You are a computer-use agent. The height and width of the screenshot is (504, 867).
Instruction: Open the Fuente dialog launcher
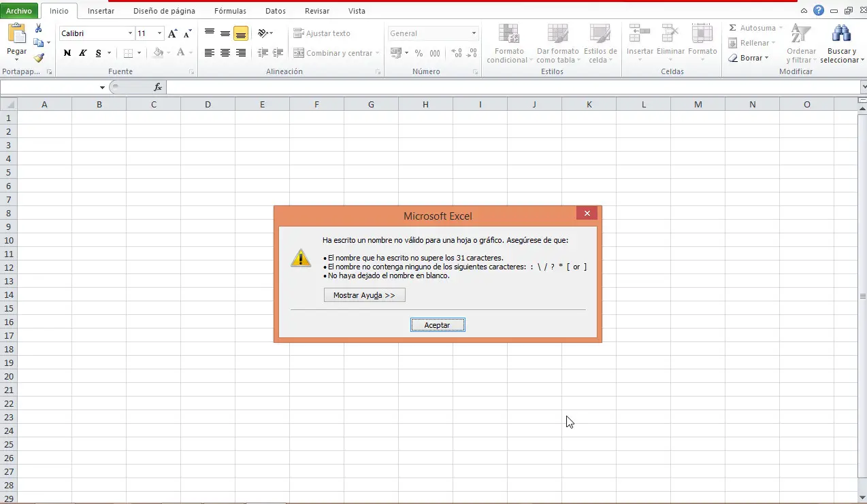click(x=192, y=72)
